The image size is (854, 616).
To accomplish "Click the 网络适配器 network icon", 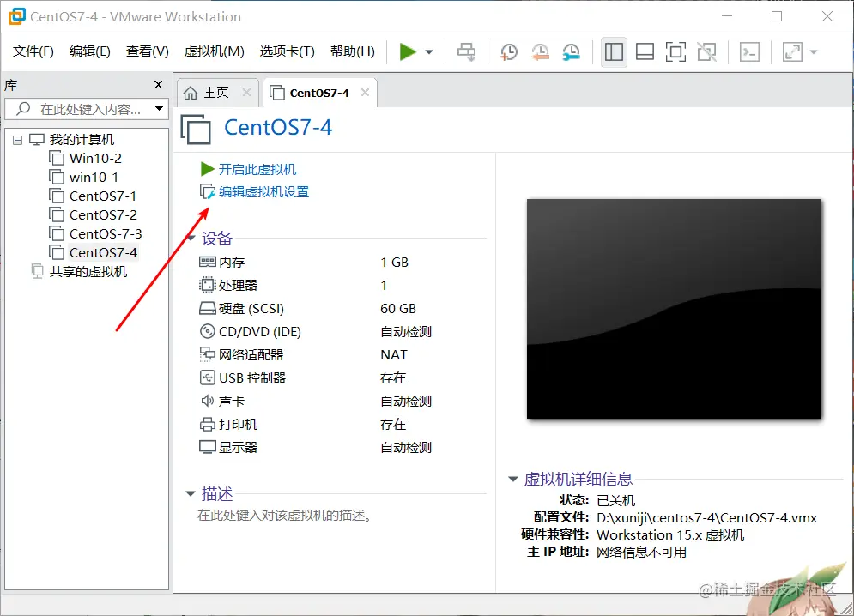I will coord(208,354).
